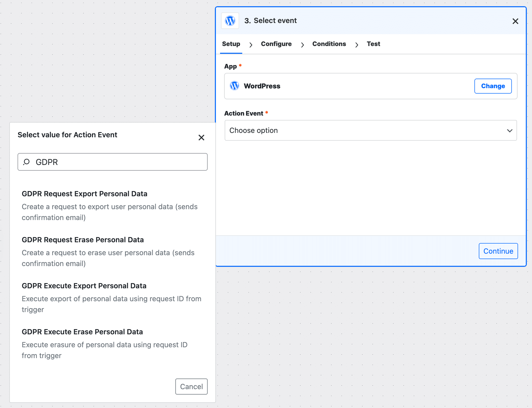Screen dimensions: 532x408
Task: Click the chevron between Conditions and Test
Action: [357, 44]
